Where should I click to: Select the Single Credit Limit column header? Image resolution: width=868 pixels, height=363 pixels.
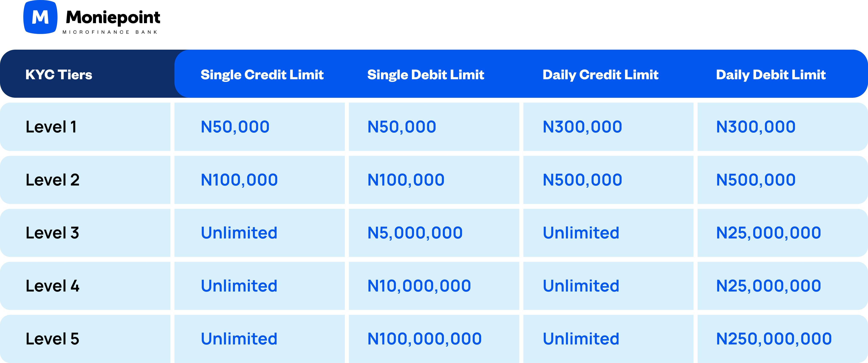click(x=262, y=75)
